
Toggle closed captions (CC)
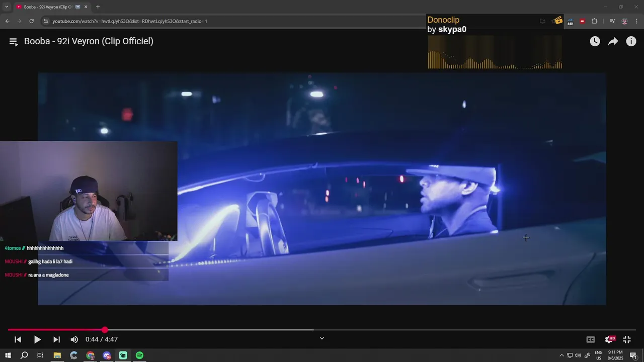tap(591, 339)
